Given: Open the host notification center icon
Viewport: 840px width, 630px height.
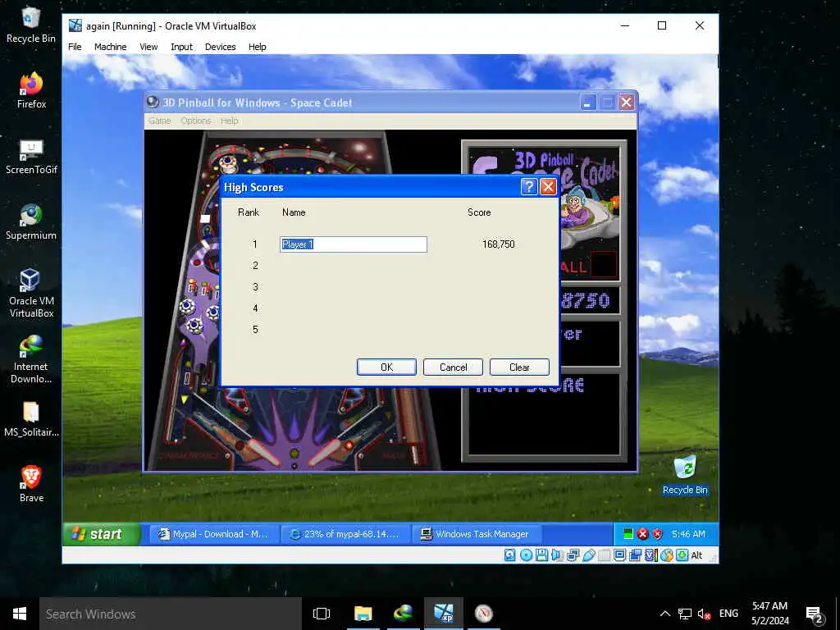Looking at the screenshot, I should click(x=815, y=615).
